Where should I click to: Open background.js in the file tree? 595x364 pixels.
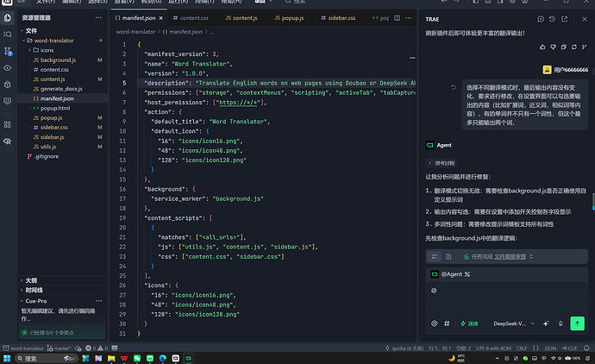point(58,60)
